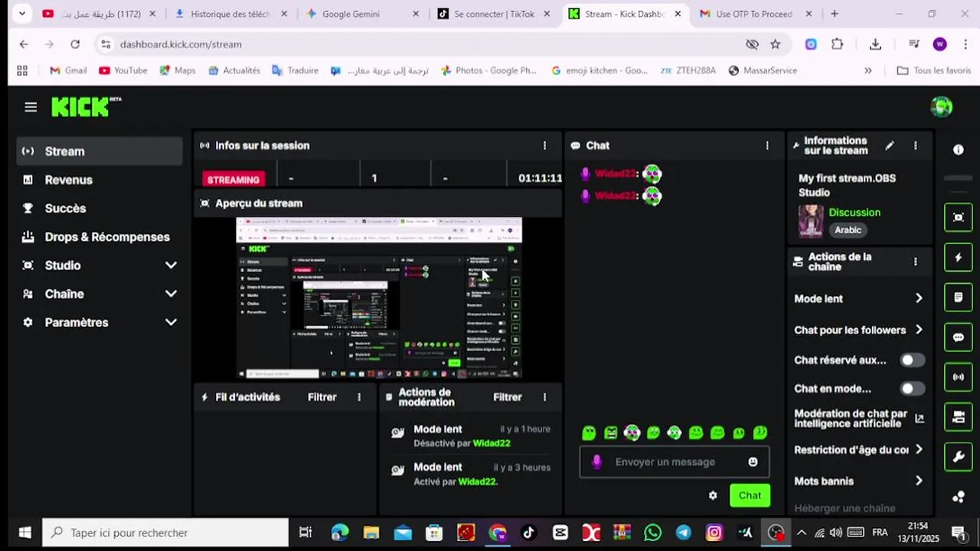
Task: Edit stream information with pencil icon
Action: (x=890, y=145)
